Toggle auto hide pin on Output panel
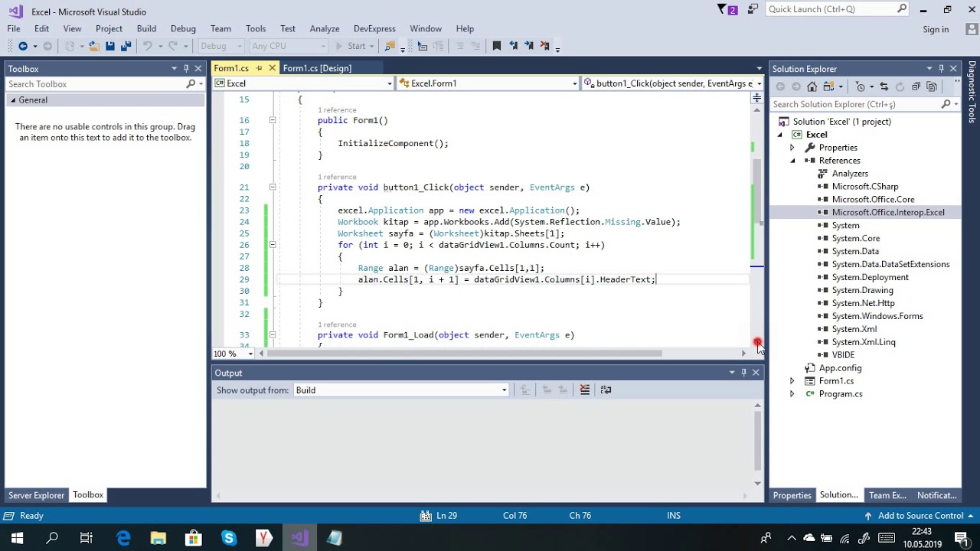The height and width of the screenshot is (551, 980). 743,373
